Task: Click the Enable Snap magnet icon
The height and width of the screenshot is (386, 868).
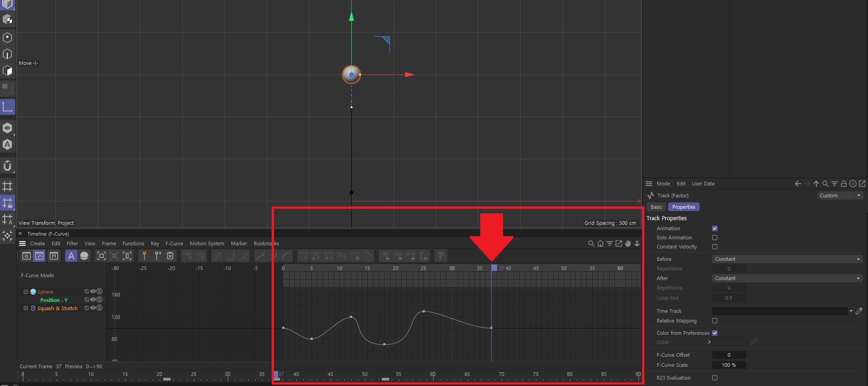Action: pos(7,165)
